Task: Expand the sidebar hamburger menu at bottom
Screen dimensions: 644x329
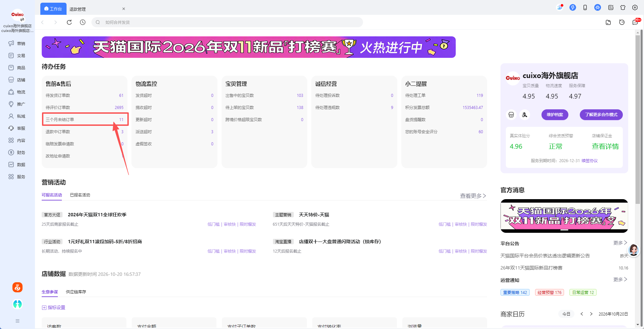Action: pos(17,321)
